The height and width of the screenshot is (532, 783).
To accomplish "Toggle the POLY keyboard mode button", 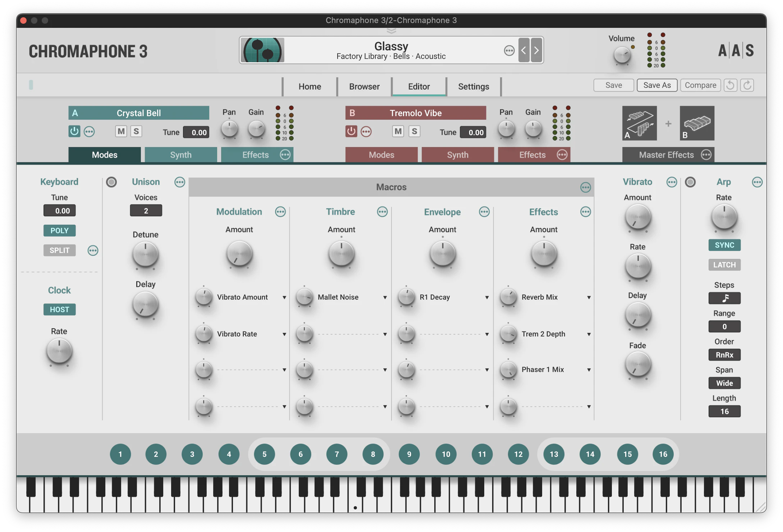I will 59,230.
